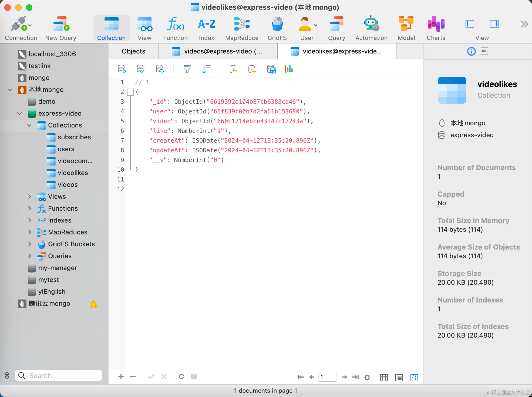The image size is (532, 397).
Task: Click the sort icon in data toolbar
Action: [206, 69]
